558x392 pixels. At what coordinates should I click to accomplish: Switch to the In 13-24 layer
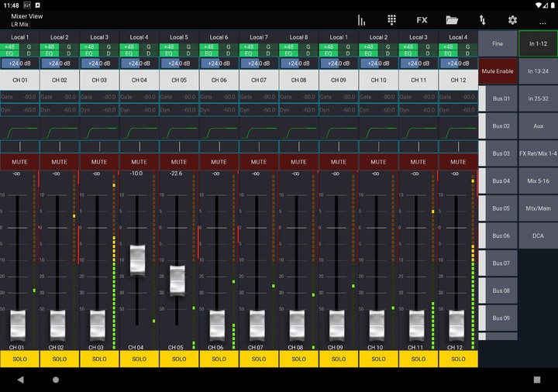point(538,71)
